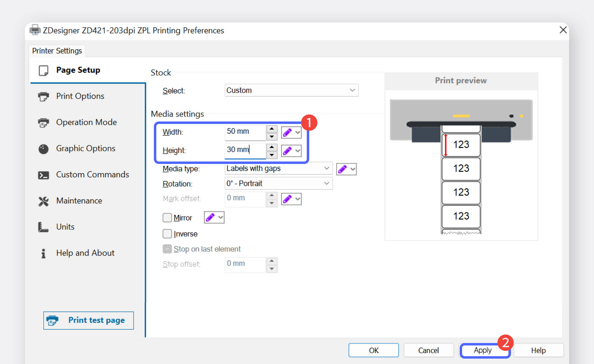The width and height of the screenshot is (594, 364).
Task: Open the Media type dropdown
Action: pos(278,168)
